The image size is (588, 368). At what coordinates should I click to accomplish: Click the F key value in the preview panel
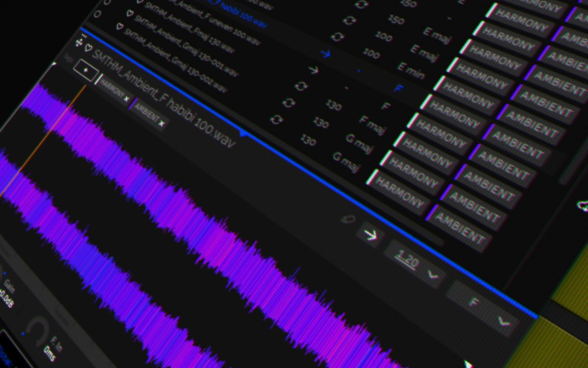pyautogui.click(x=473, y=302)
